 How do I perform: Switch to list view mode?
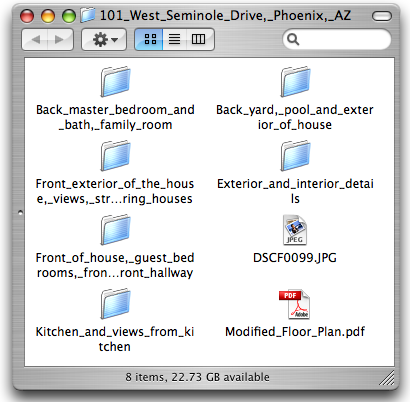[x=174, y=39]
